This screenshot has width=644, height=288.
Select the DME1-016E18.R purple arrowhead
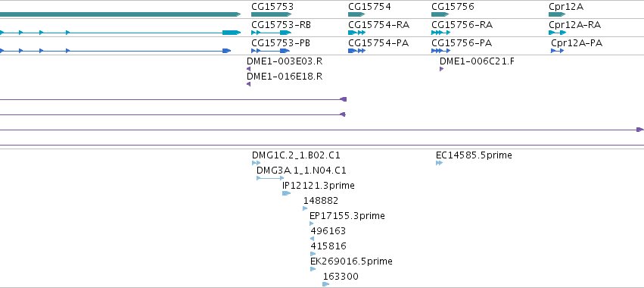coord(248,84)
